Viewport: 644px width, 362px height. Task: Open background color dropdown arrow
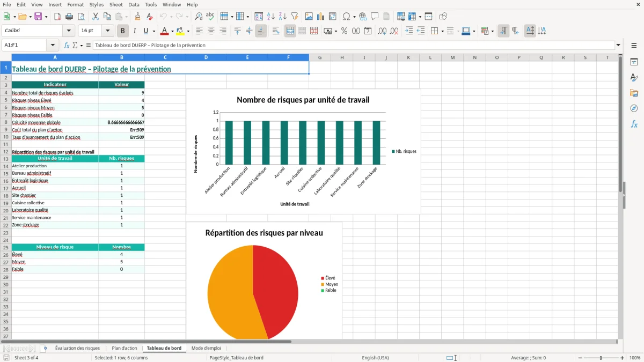point(188,31)
